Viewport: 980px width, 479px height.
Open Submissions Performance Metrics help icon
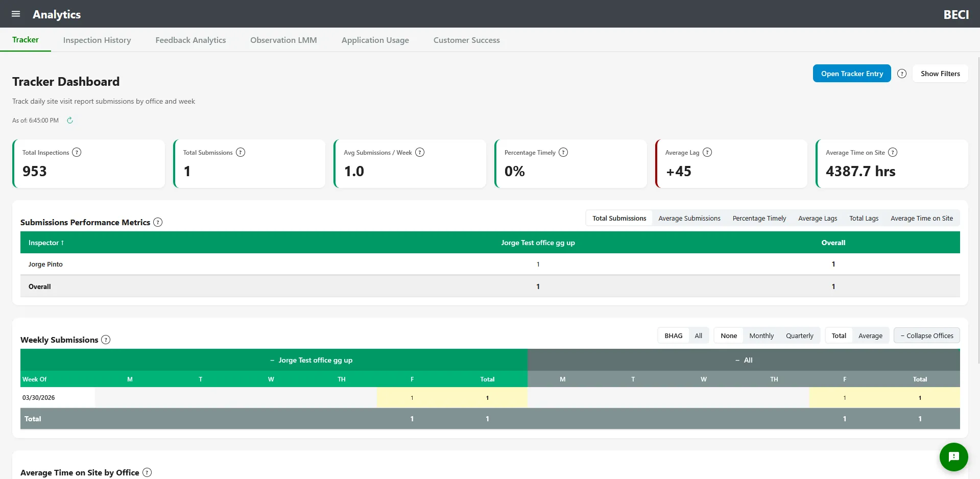coord(158,222)
